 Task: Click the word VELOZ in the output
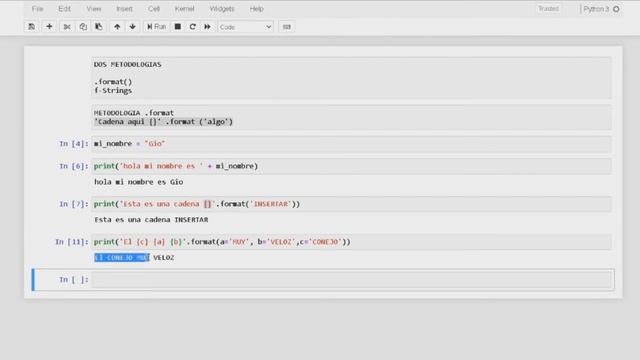(x=163, y=258)
